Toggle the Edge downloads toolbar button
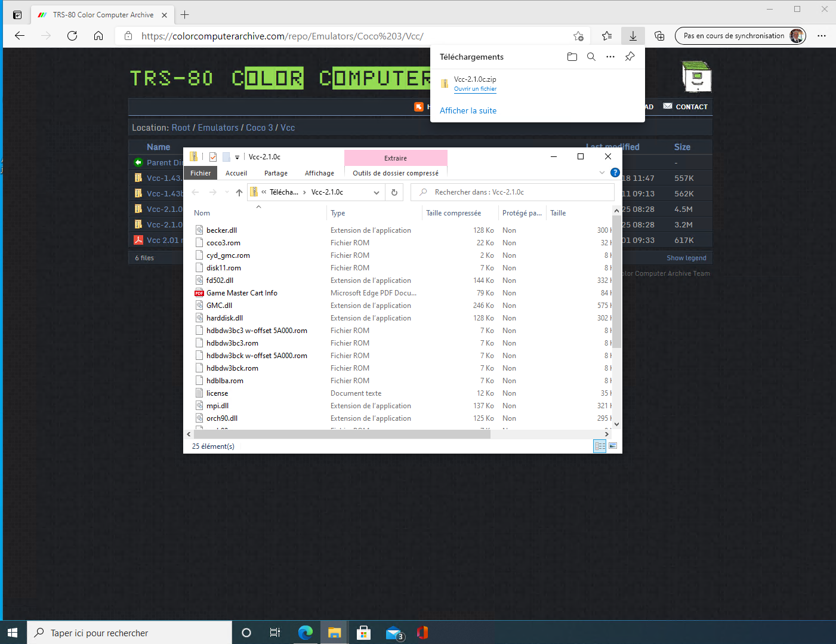Image resolution: width=836 pixels, height=644 pixels. (633, 36)
